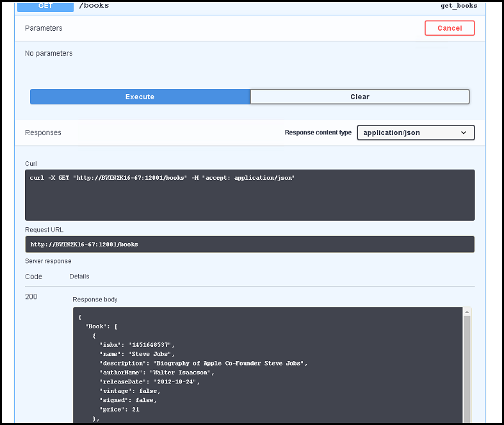The width and height of the screenshot is (504, 425).
Task: Click the Execute button
Action: (x=140, y=97)
